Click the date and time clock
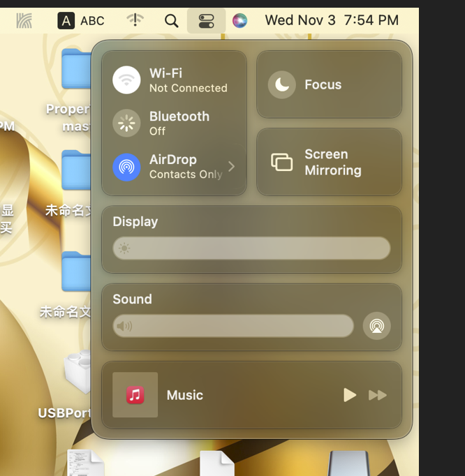465x476 pixels. [332, 20]
